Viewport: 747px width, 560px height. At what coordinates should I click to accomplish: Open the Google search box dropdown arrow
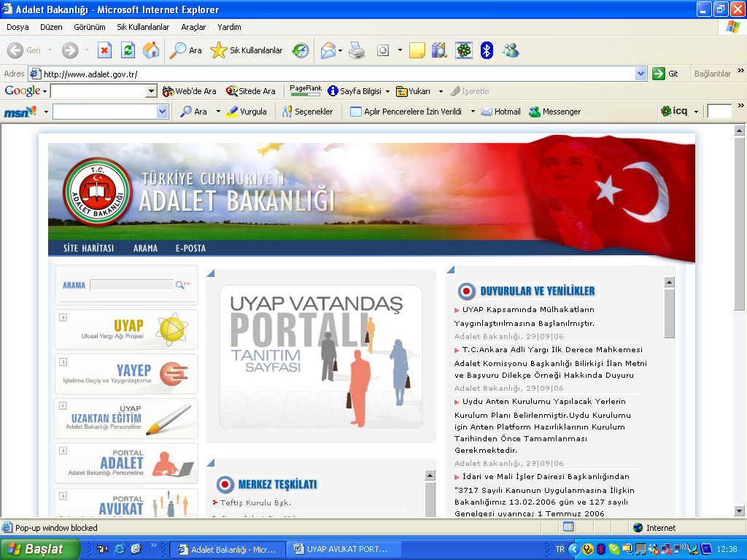click(151, 91)
